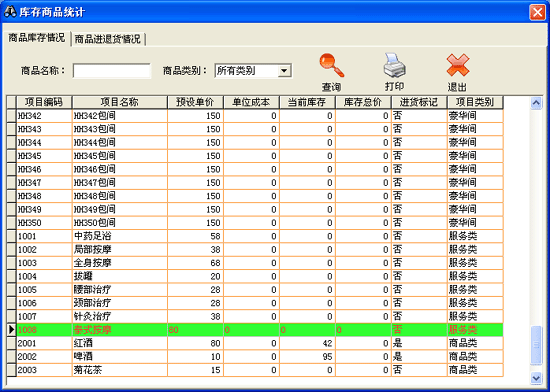Image resolution: width=550 pixels, height=392 pixels.
Task: Click the 单位成本 column header
Action: click(x=251, y=102)
